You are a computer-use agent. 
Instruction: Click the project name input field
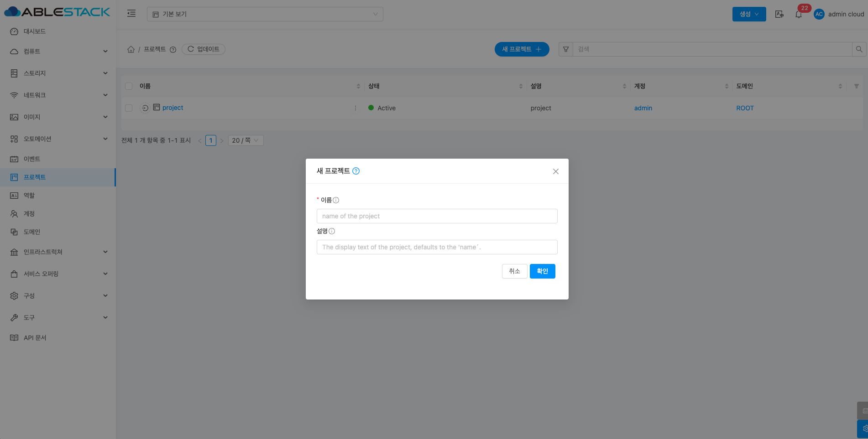[x=437, y=216]
